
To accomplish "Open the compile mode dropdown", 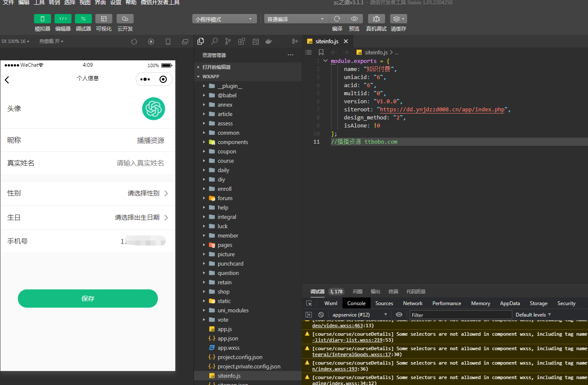I will click(296, 19).
